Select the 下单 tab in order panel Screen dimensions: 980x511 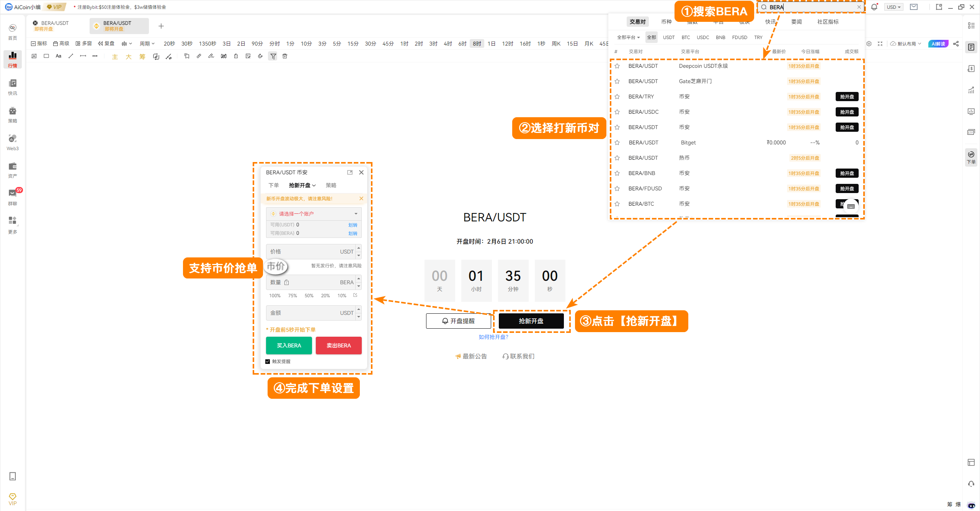pyautogui.click(x=274, y=185)
